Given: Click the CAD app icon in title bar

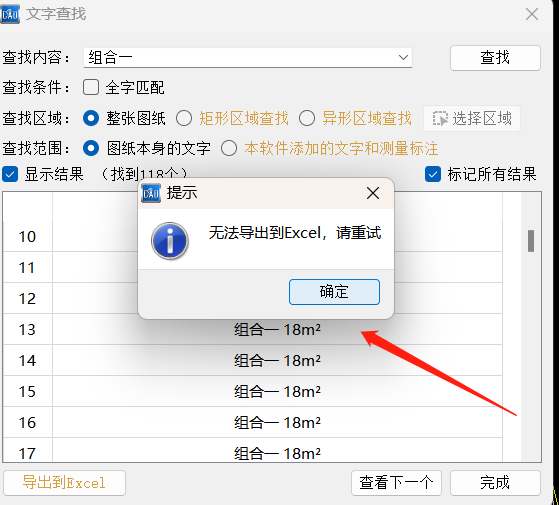Looking at the screenshot, I should (10, 14).
